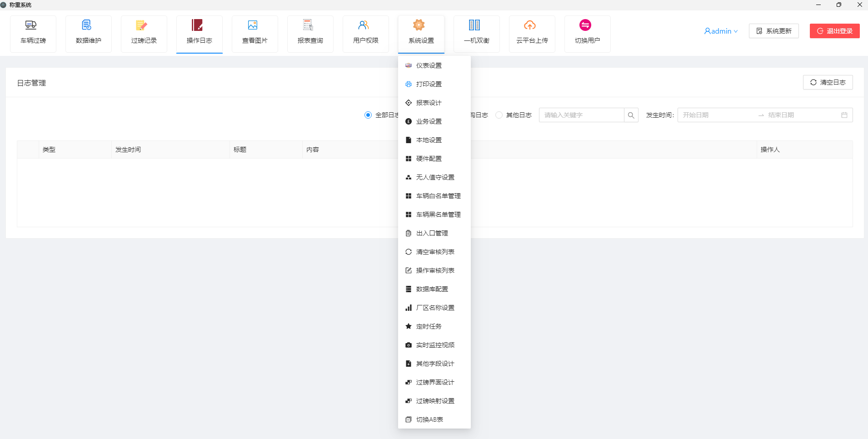868x439 pixels.
Task: Select the 全部日志 radio button
Action: tap(368, 115)
